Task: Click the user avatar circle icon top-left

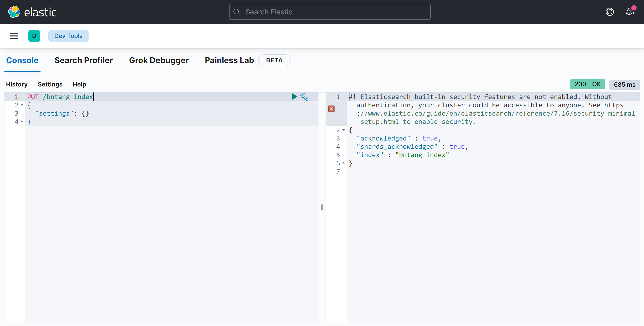Action: pos(34,36)
